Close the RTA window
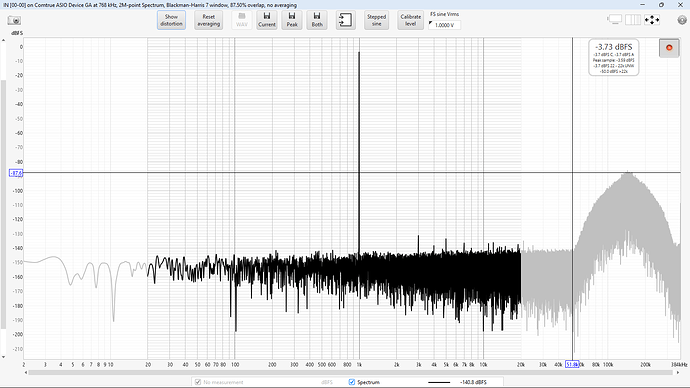 click(680, 4)
